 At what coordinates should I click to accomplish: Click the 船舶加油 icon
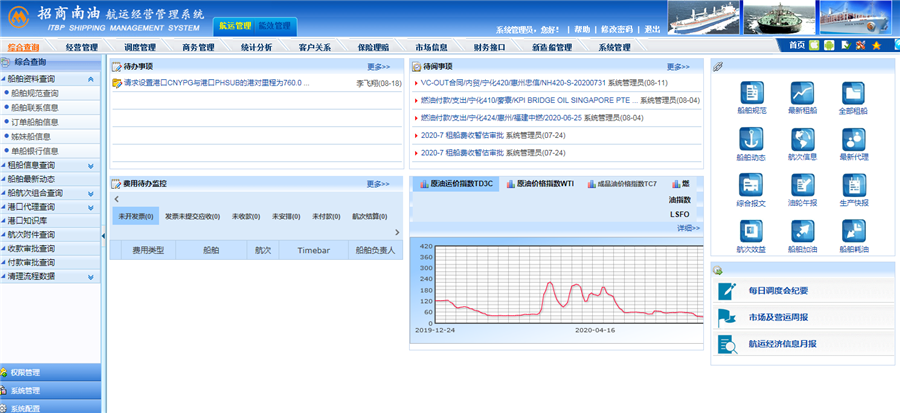[x=802, y=231]
